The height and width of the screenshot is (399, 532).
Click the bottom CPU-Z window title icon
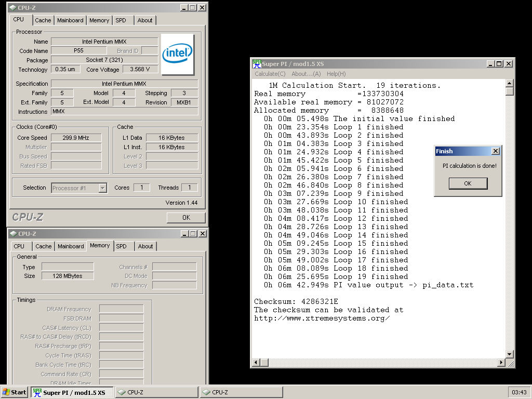coord(14,233)
